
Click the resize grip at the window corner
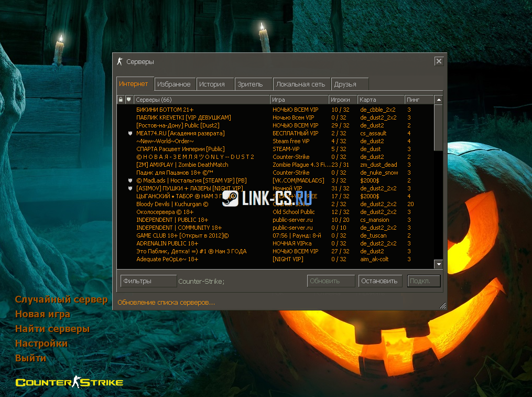(x=443, y=306)
